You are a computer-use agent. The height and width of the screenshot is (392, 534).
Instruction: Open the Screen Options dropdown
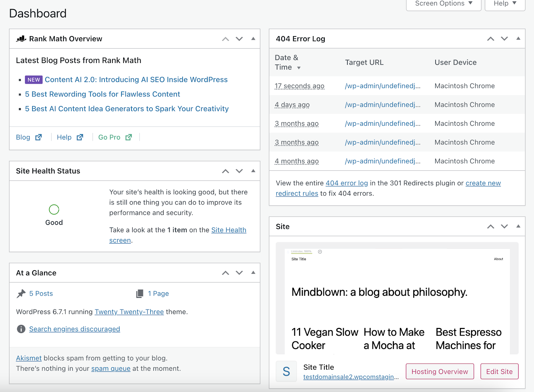443,3
